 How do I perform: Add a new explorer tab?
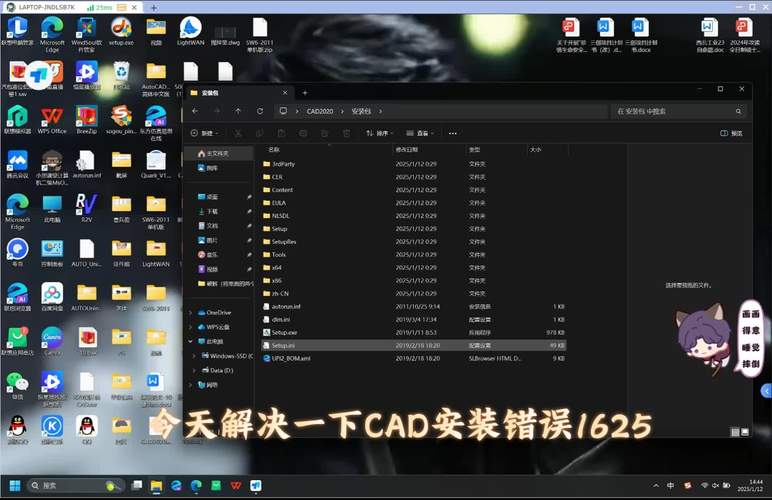click(305, 93)
